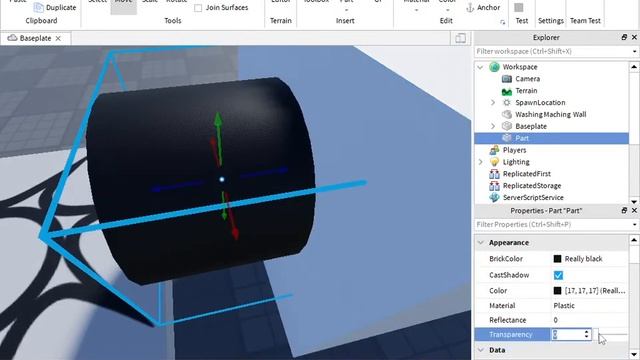Click the Material value Plastic

[564, 306]
